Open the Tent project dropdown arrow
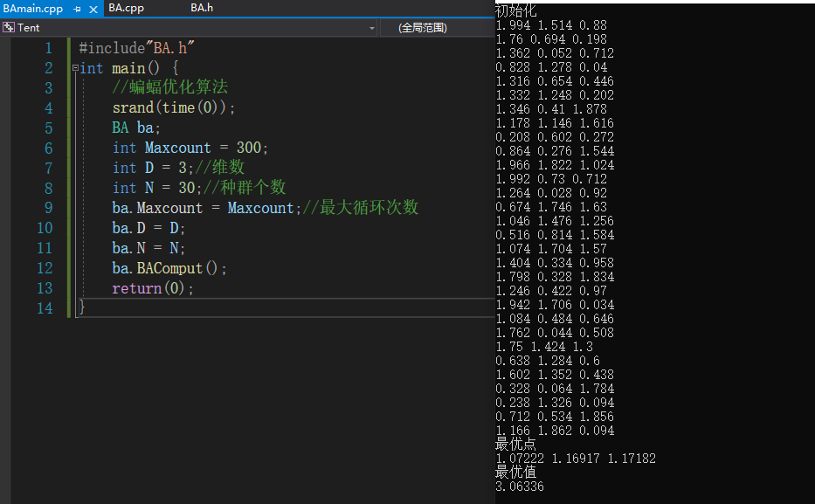Image resolution: width=815 pixels, height=504 pixels. tap(372, 28)
